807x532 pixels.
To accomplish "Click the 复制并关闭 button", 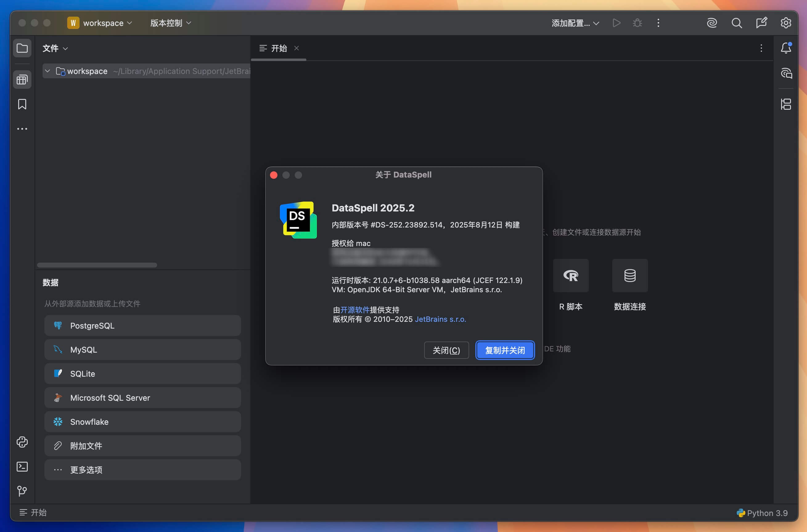I will (x=505, y=350).
